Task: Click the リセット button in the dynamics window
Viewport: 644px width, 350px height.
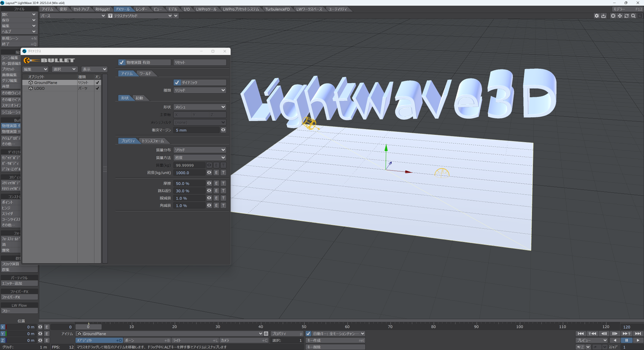Action: [x=200, y=63]
